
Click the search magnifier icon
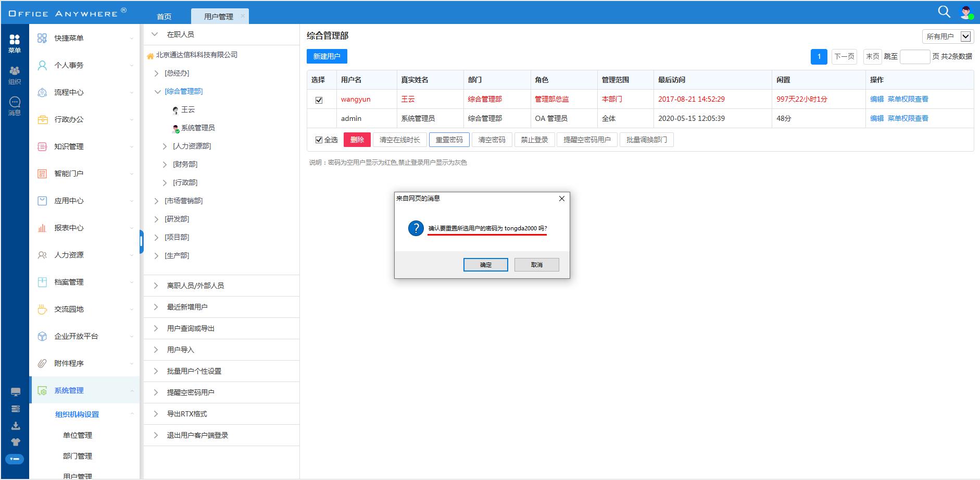pos(944,12)
